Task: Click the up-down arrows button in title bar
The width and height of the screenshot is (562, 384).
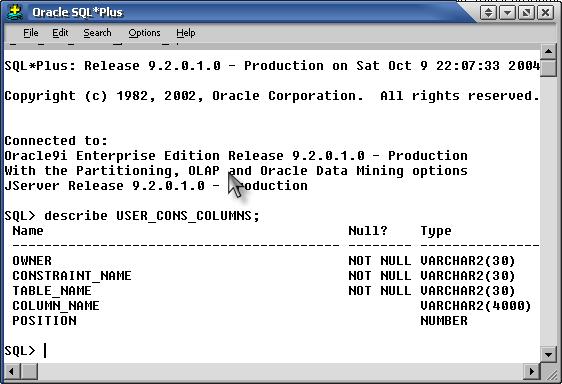Action: pyautogui.click(x=488, y=13)
